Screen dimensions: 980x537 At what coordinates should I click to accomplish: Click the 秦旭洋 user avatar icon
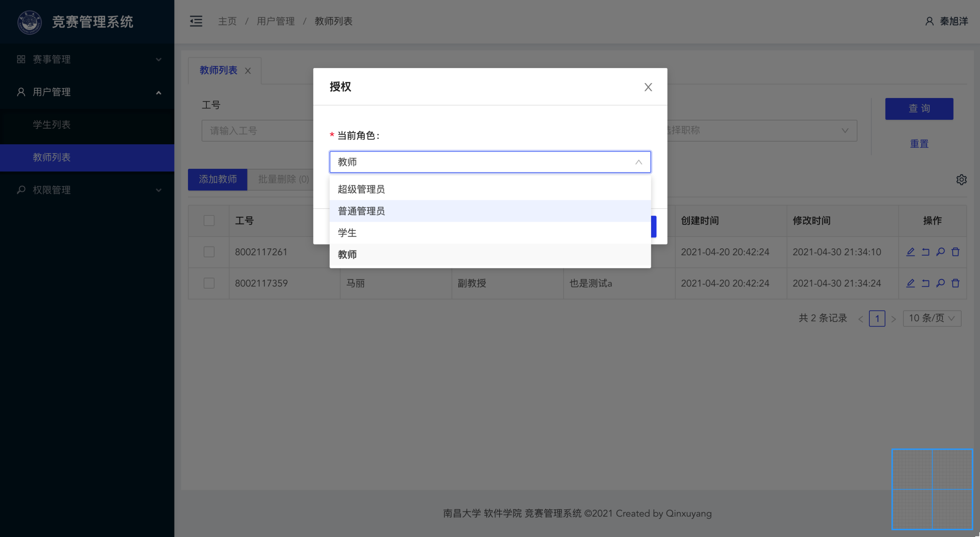(x=929, y=21)
